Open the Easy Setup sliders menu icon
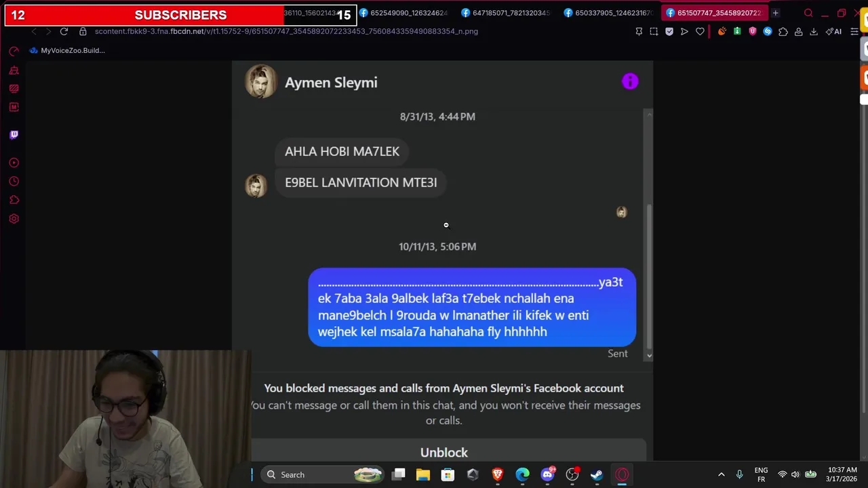 pyautogui.click(x=854, y=31)
